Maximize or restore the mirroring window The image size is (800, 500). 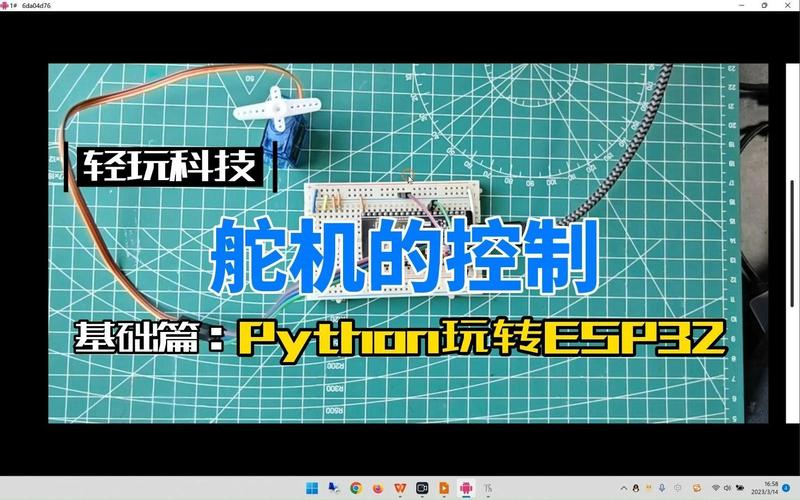coord(764,5)
